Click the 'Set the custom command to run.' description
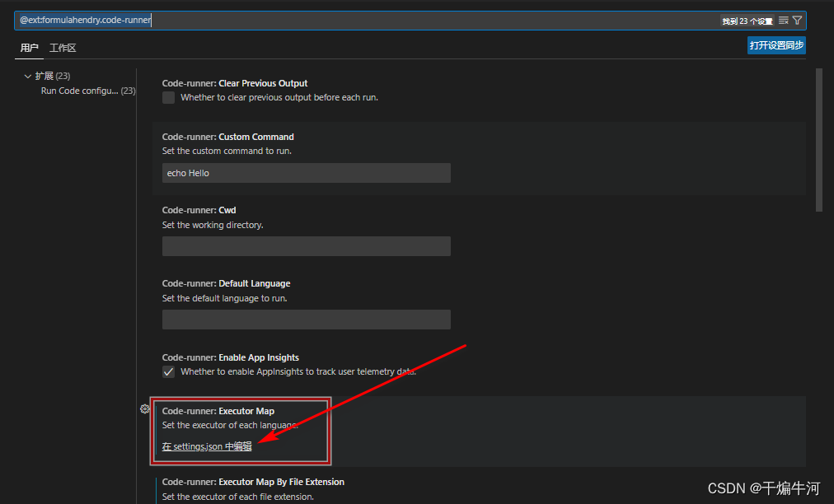834x504 pixels. [227, 151]
